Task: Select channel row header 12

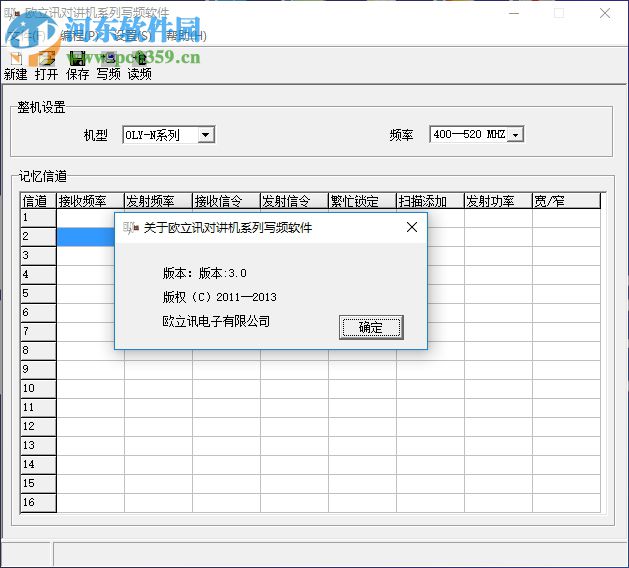Action: pyautogui.click(x=39, y=427)
